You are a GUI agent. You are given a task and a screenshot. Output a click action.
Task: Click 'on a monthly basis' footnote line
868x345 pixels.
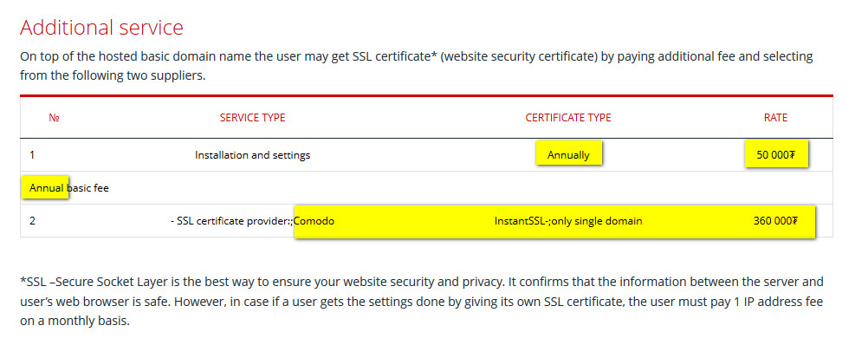point(74,321)
